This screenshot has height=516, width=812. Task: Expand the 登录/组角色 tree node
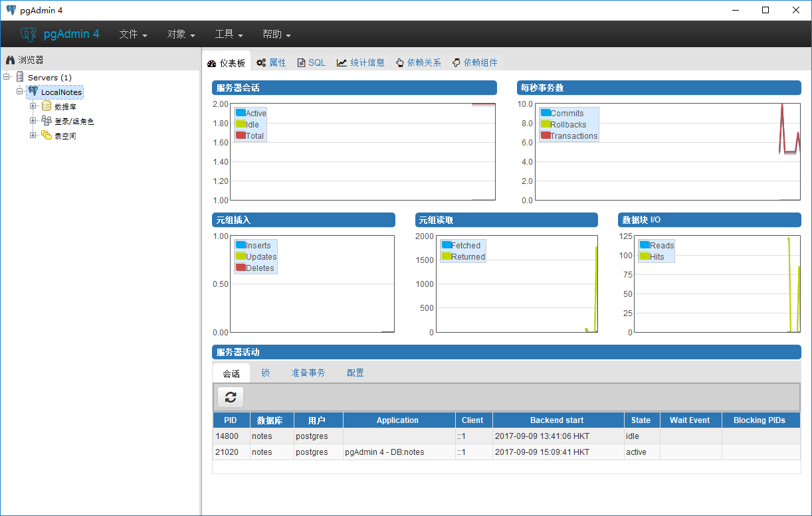[x=33, y=121]
